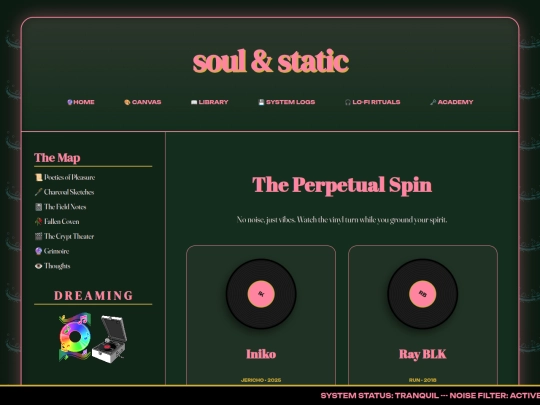
Task: Open Thoughts sidebar link
Action: 52,266
